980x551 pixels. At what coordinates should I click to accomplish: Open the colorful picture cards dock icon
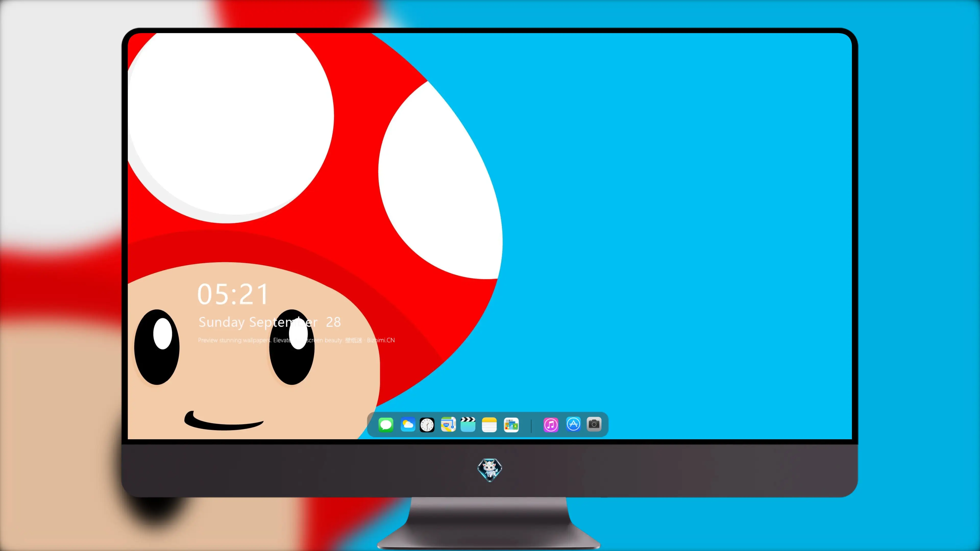coord(511,425)
